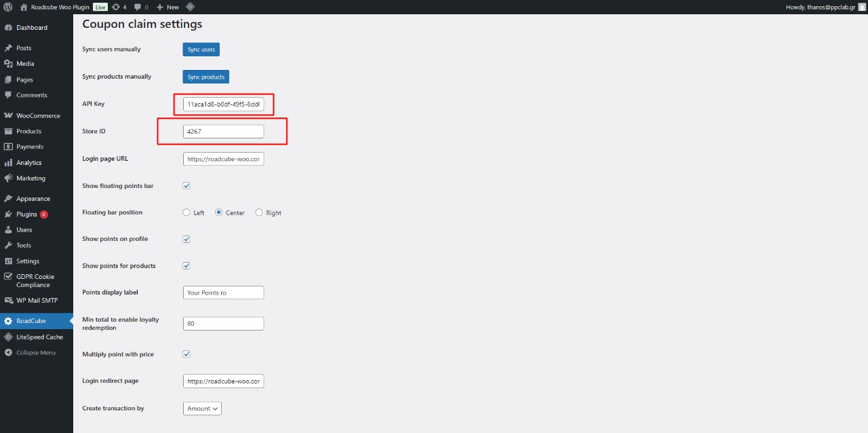
Task: Open the Dashboard menu item
Action: tap(37, 28)
